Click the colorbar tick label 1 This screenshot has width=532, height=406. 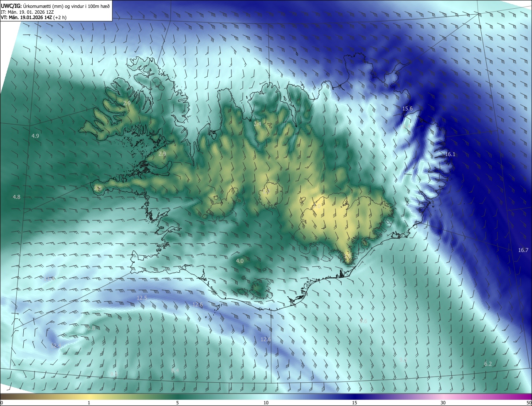89,403
